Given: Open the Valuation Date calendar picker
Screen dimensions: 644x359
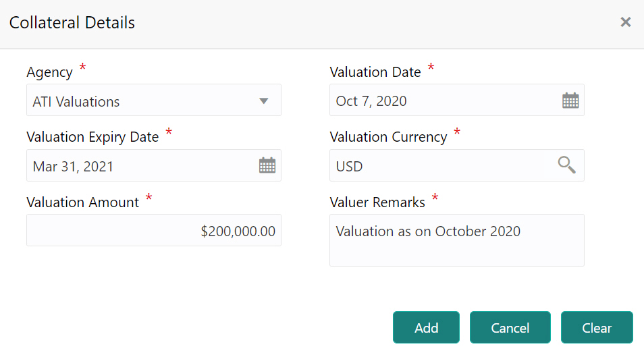Looking at the screenshot, I should click(570, 101).
